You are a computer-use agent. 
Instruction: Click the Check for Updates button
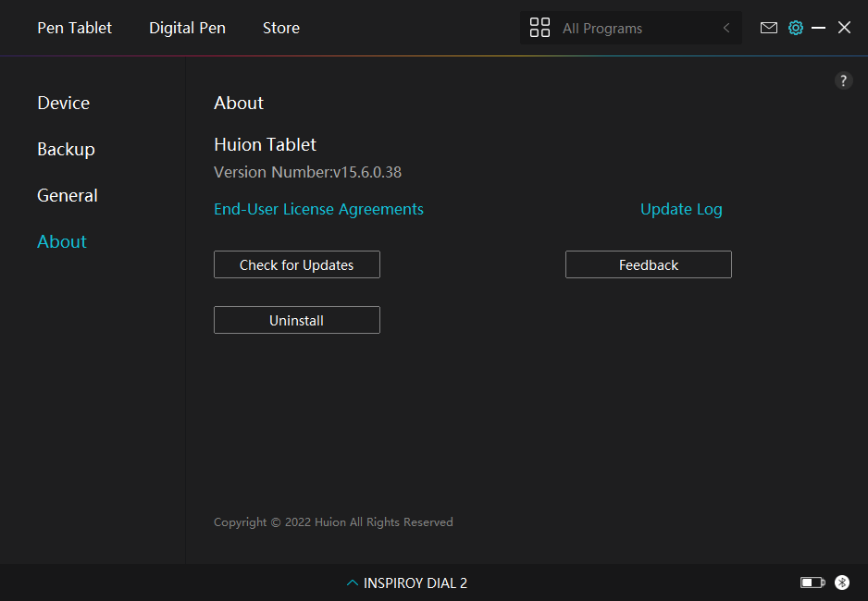[x=297, y=264]
